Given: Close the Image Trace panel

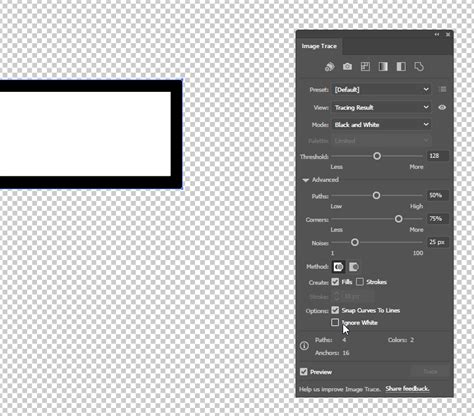Looking at the screenshot, I should [448, 34].
